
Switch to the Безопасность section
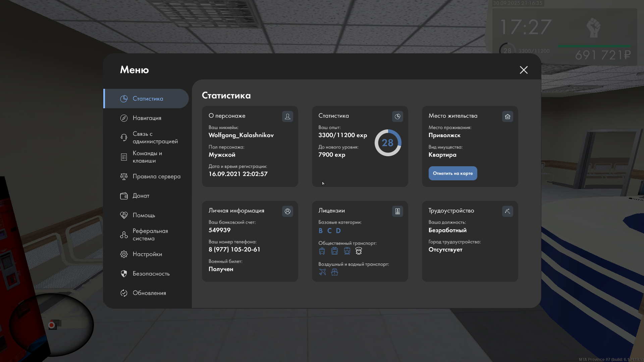pyautogui.click(x=151, y=274)
